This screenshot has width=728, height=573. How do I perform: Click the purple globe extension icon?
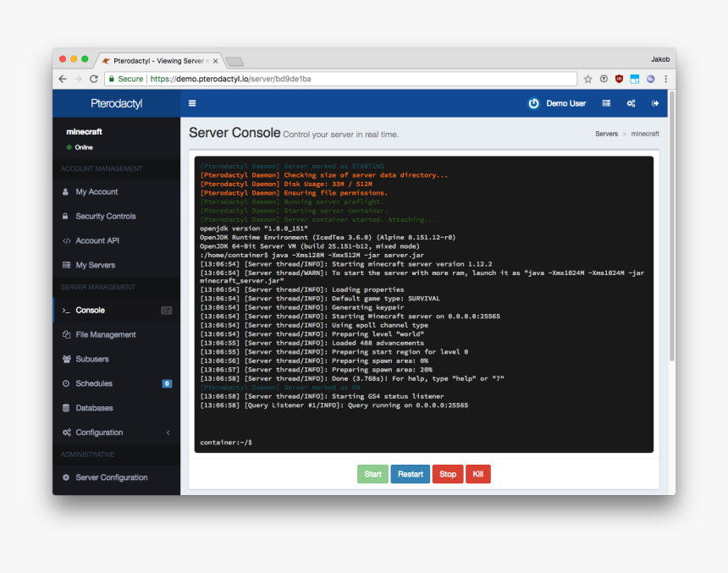[650, 79]
